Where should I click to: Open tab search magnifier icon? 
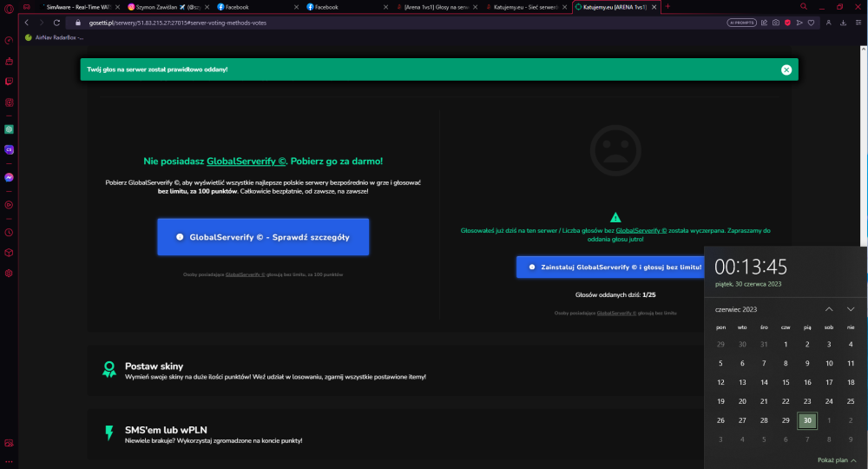(x=803, y=7)
